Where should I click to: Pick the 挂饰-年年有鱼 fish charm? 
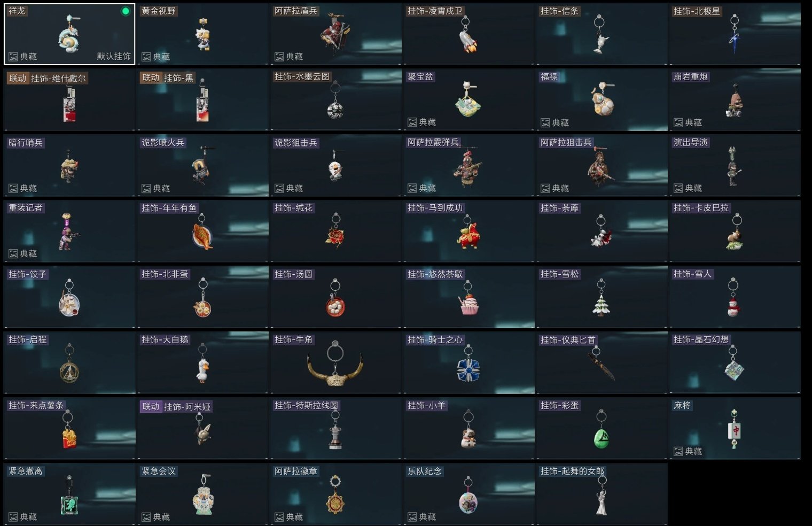point(202,231)
